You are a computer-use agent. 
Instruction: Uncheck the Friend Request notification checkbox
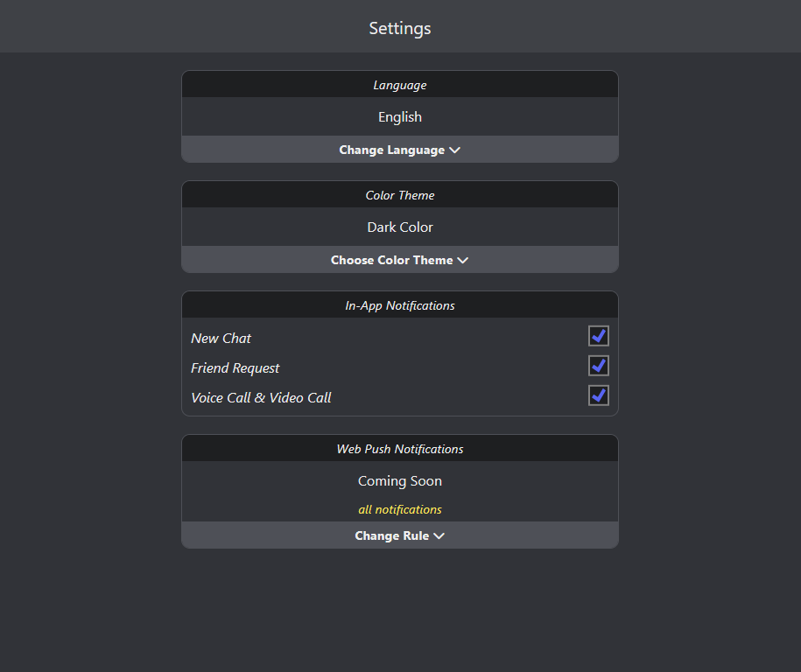pos(598,366)
